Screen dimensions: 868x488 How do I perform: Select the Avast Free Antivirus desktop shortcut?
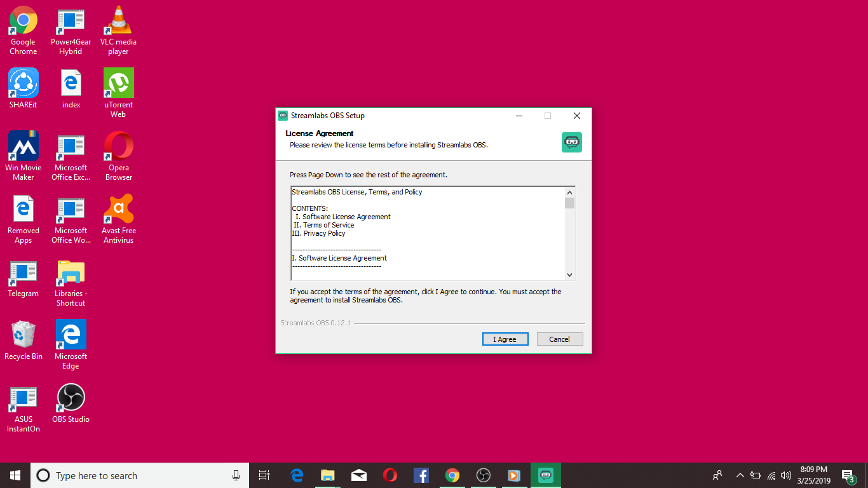[118, 219]
